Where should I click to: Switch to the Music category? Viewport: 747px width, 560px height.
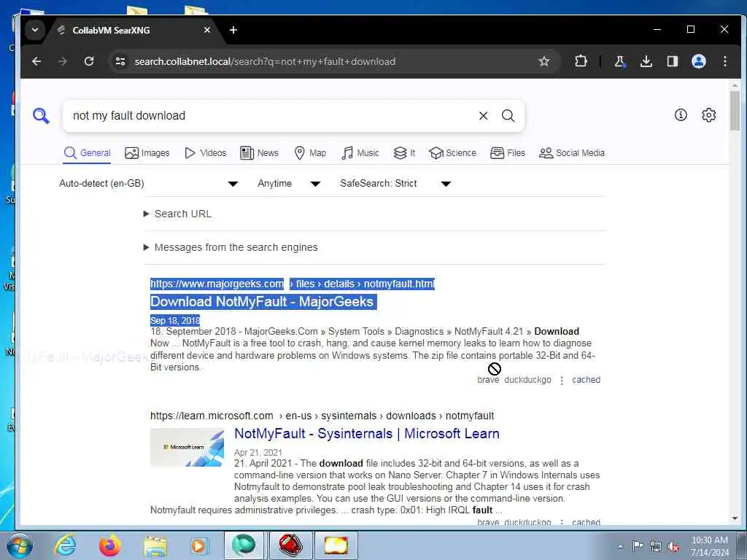(x=360, y=153)
